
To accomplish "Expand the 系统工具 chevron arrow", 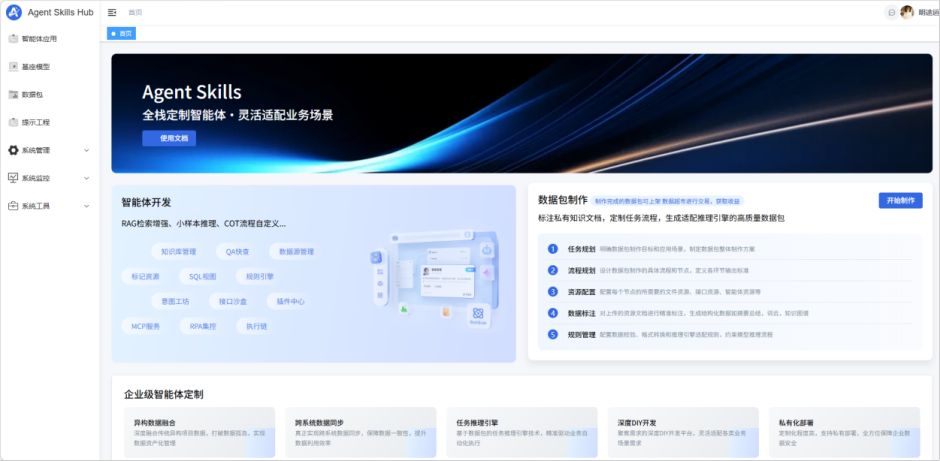I will pyautogui.click(x=86, y=206).
